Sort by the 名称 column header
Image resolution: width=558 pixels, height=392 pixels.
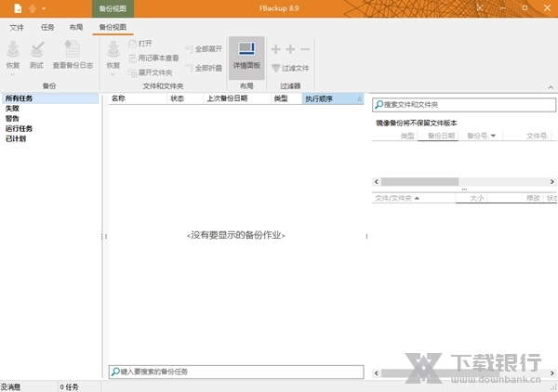(138, 98)
